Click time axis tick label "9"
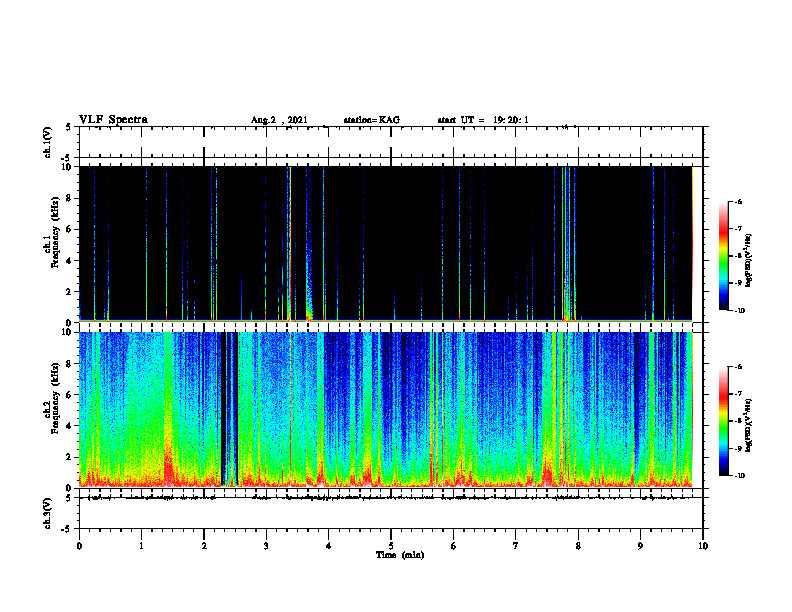792x612 pixels. tap(640, 546)
